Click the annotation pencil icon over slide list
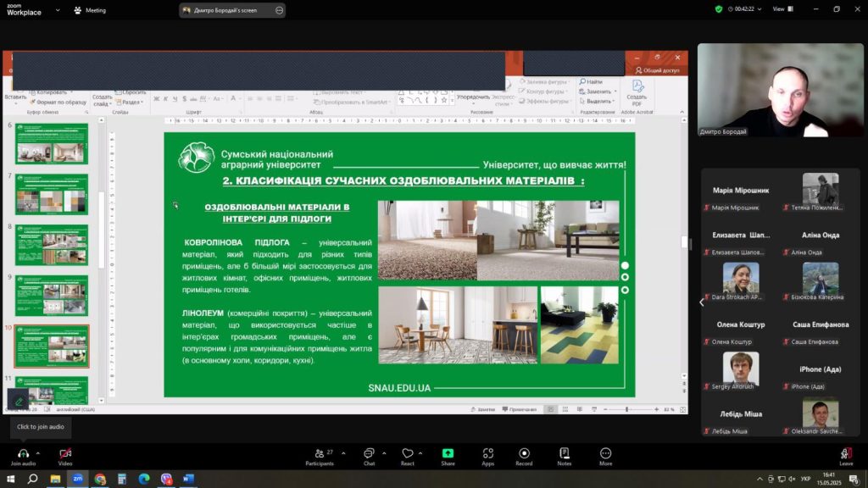Viewport: 868px width, 488px height. pos(18,400)
